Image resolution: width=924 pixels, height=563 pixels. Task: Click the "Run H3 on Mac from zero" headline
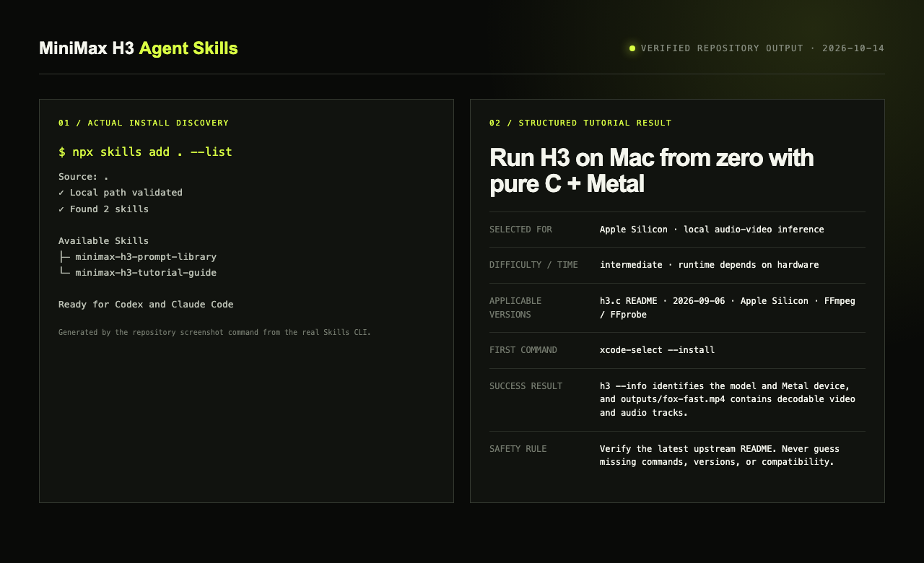pos(652,170)
